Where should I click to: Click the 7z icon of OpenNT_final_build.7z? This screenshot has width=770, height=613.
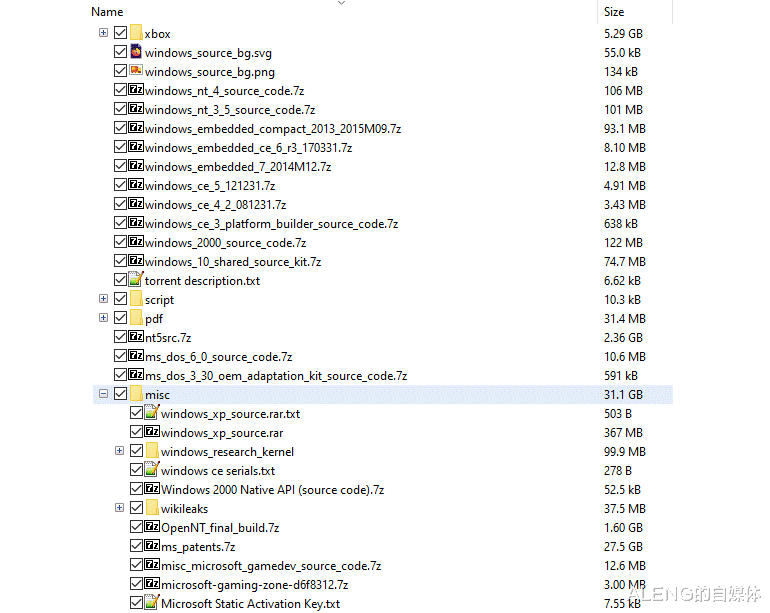[x=152, y=527]
